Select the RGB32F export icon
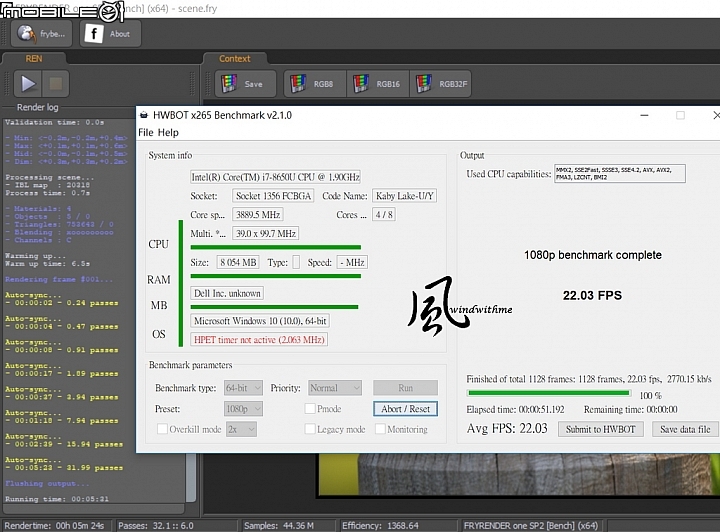The height and width of the screenshot is (532, 720). point(423,84)
